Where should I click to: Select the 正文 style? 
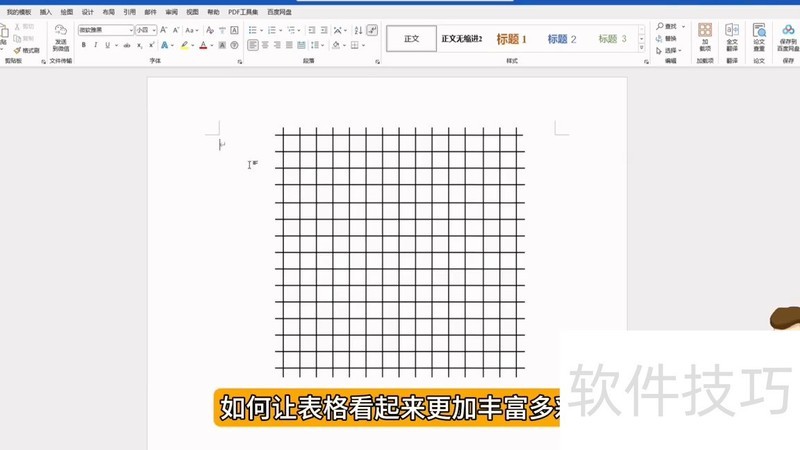point(411,38)
